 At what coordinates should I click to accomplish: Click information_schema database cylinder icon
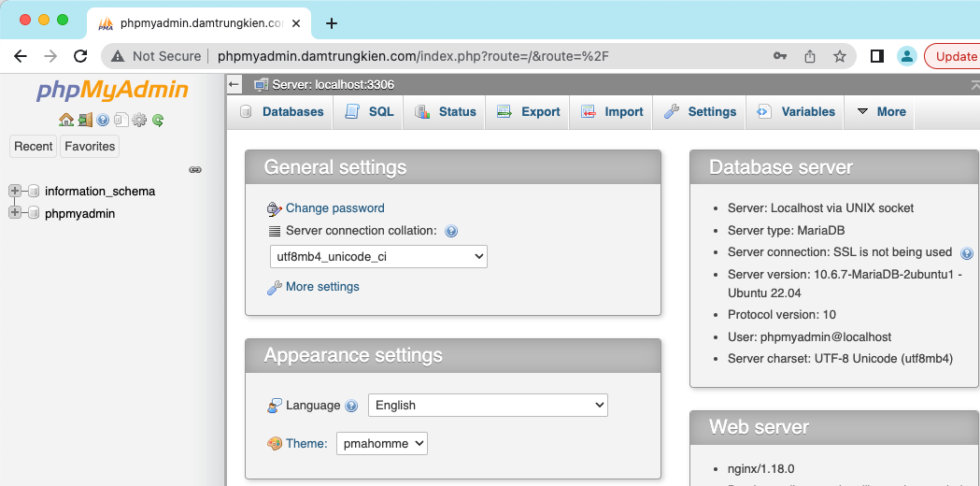tap(34, 192)
